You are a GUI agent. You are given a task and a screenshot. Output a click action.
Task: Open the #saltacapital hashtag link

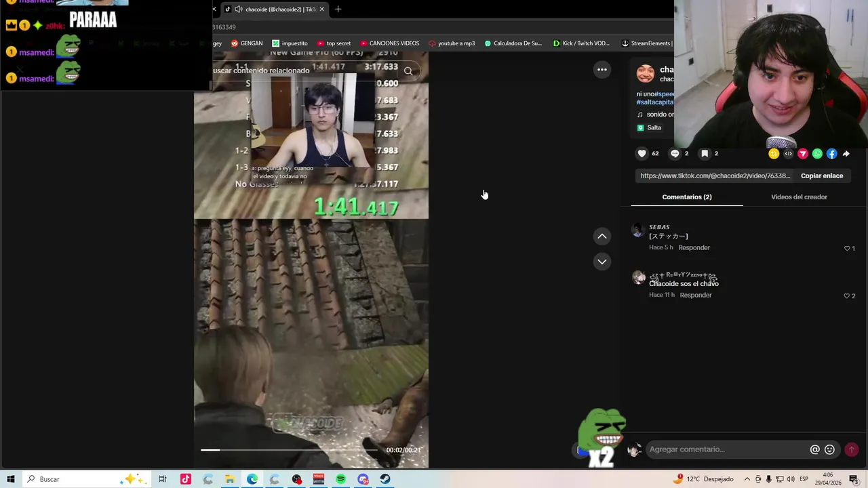pyautogui.click(x=655, y=102)
